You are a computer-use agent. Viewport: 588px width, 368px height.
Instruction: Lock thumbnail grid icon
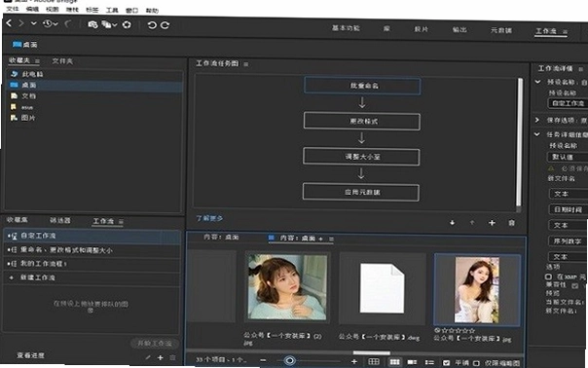(374, 361)
